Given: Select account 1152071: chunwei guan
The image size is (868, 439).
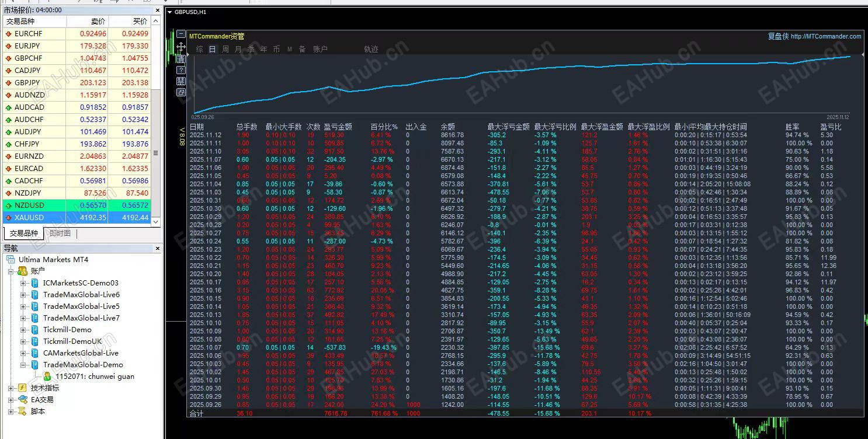Looking at the screenshot, I should pos(95,377).
